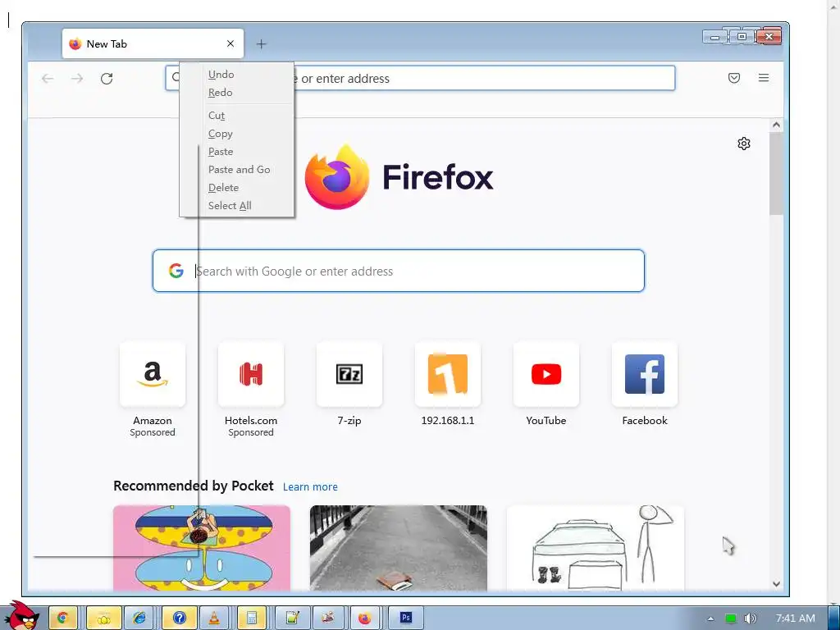Viewport: 840px width, 630px height.
Task: Choose Undo in the context menu
Action: click(221, 75)
